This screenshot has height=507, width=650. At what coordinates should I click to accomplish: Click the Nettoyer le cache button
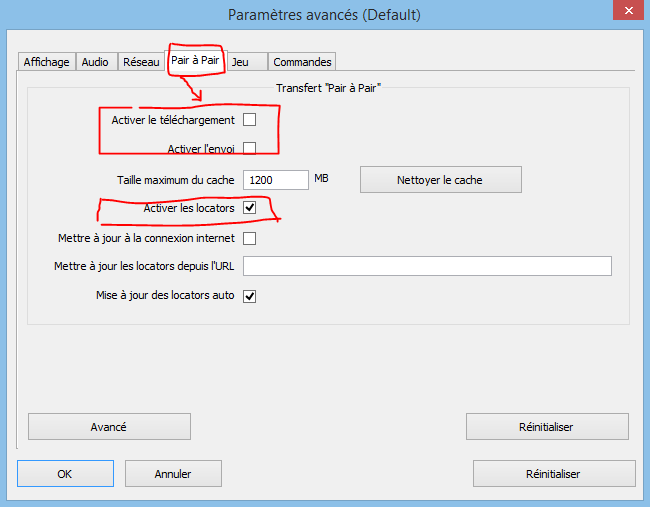click(441, 180)
